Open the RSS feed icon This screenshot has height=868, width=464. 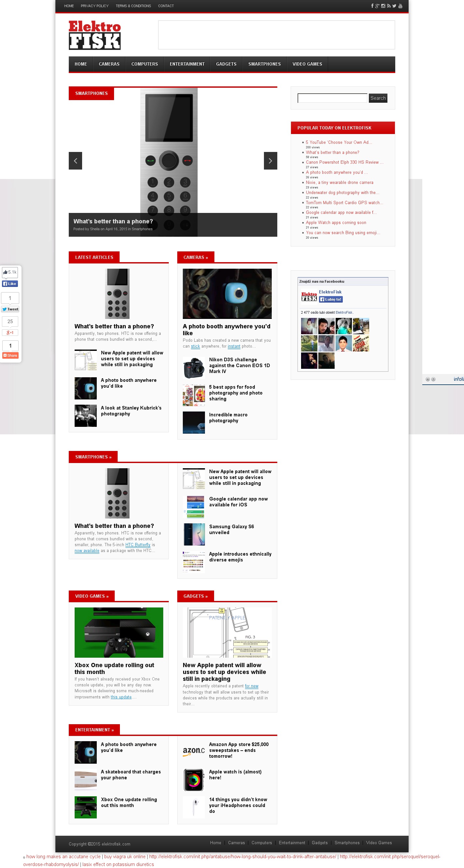coord(389,6)
